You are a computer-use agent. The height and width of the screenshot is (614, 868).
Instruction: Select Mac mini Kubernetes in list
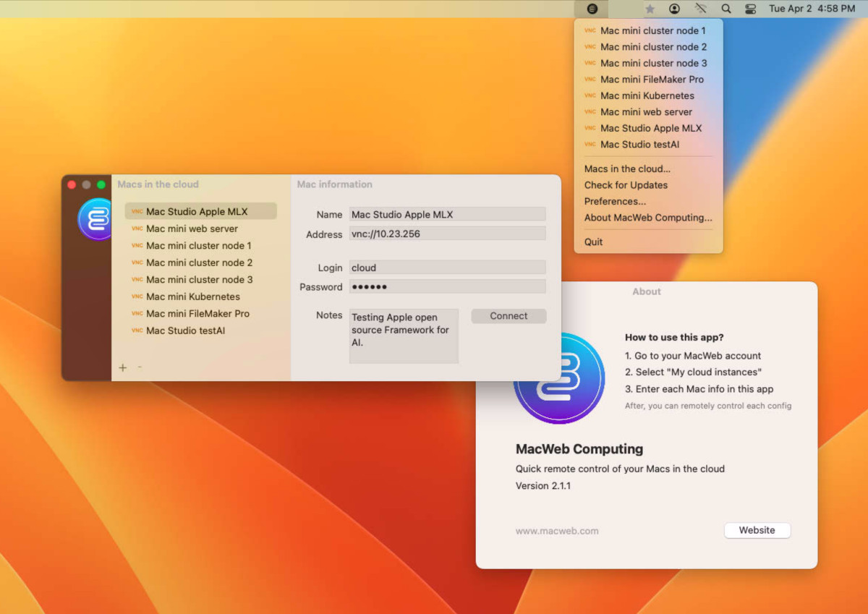click(200, 297)
